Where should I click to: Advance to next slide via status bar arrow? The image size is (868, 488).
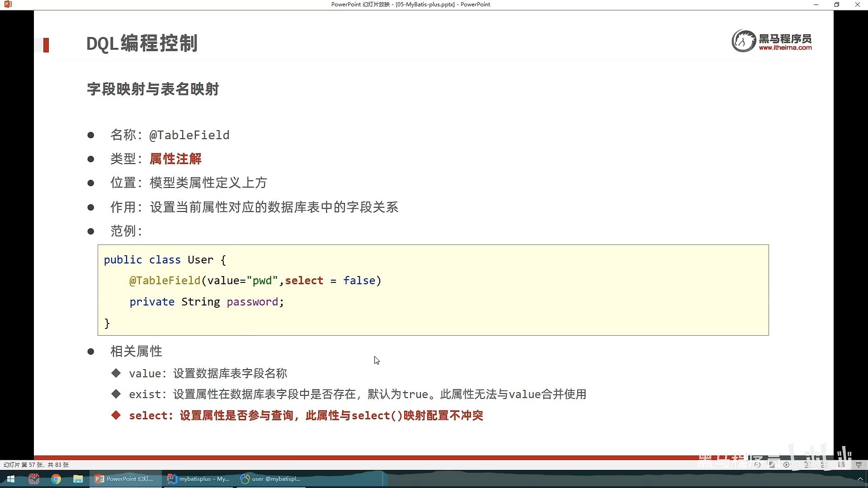(x=786, y=465)
